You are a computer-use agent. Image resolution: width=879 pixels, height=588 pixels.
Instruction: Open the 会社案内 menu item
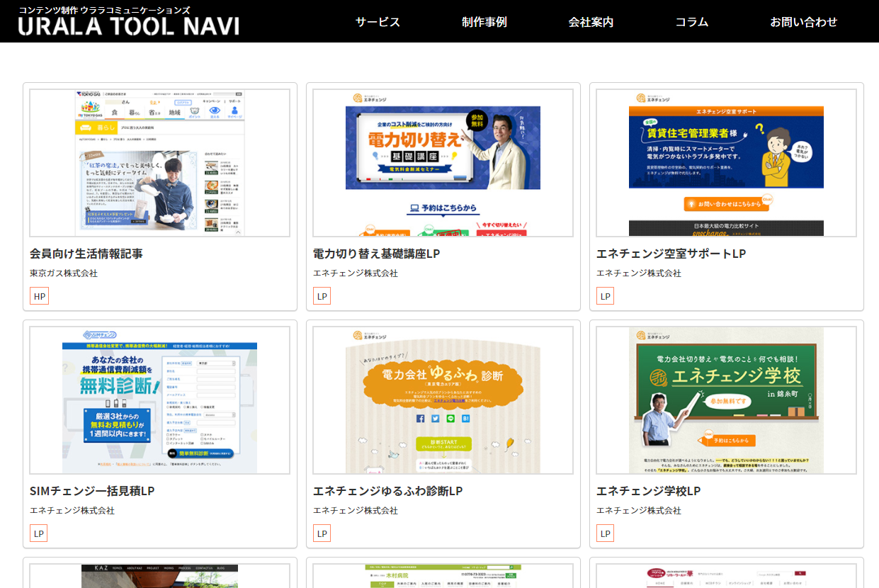591,22
